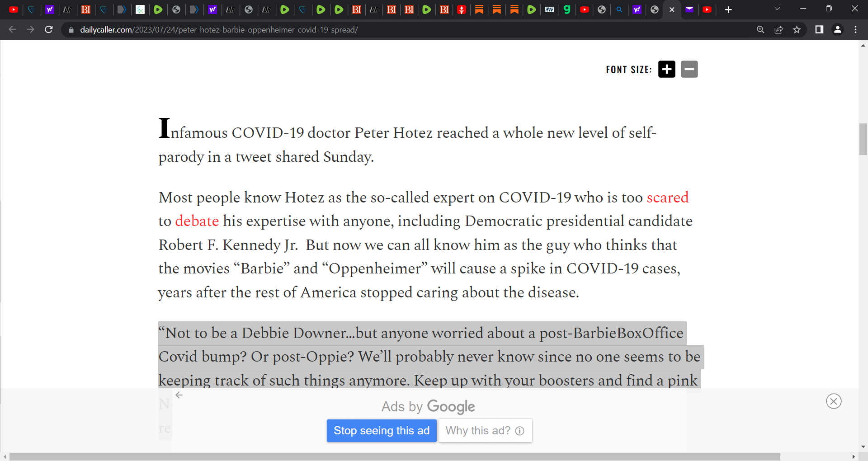Switch to the white and teal grid icon tab
This screenshot has width=868, height=461.
140,9
